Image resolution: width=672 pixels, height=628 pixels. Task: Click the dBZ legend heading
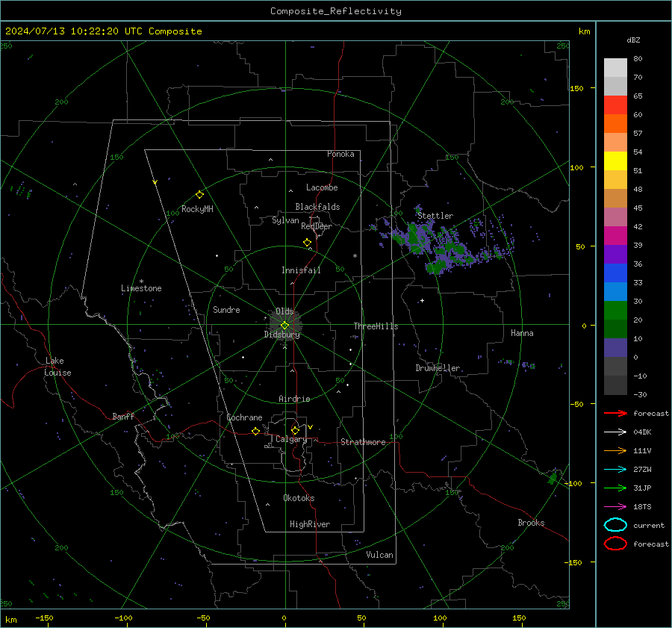[x=633, y=40]
